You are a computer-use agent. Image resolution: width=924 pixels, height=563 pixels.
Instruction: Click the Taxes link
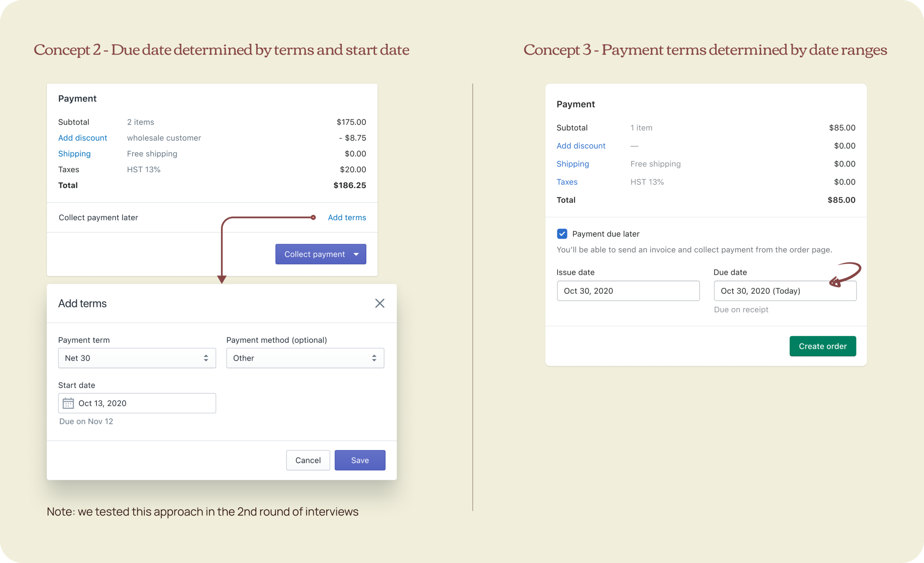coord(567,182)
